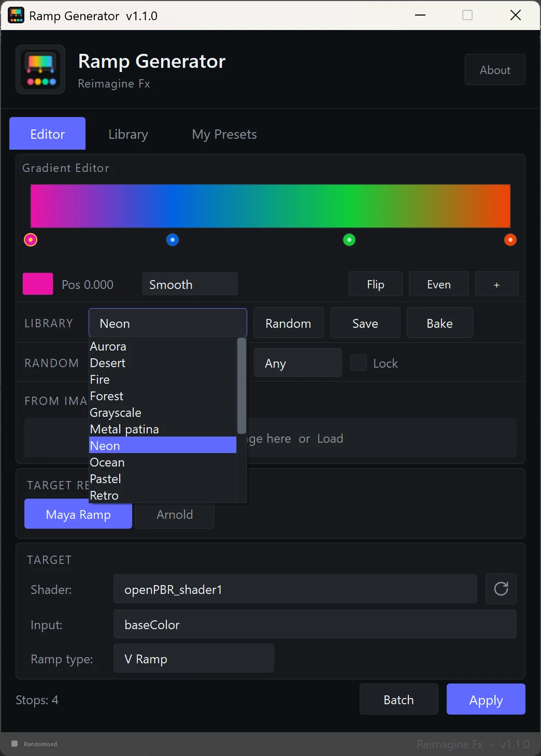Screen dimensions: 541x756
Task: Save the gradient with Save button
Action: [365, 323]
